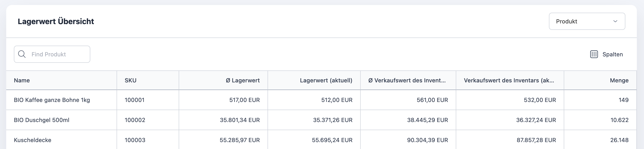Select the BIO Kaffee ganze Bohne 1kg row
Image resolution: width=644 pixels, height=149 pixels.
tap(52, 100)
